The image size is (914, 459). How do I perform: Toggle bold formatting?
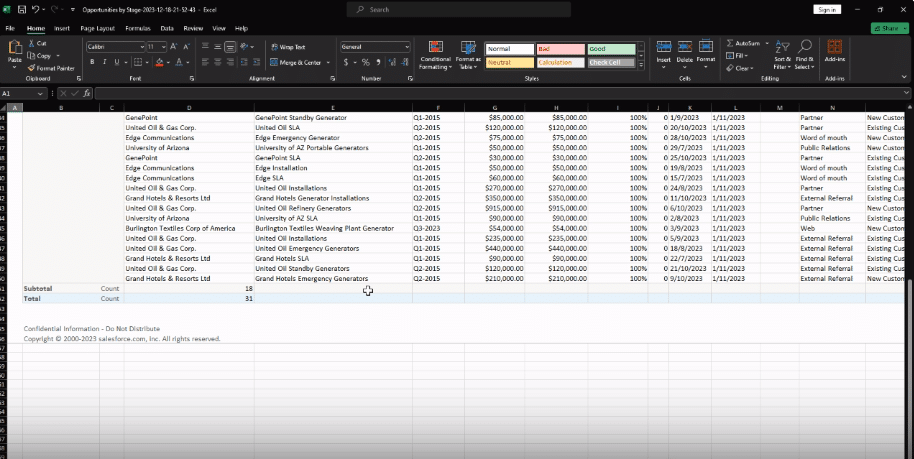[x=92, y=62]
